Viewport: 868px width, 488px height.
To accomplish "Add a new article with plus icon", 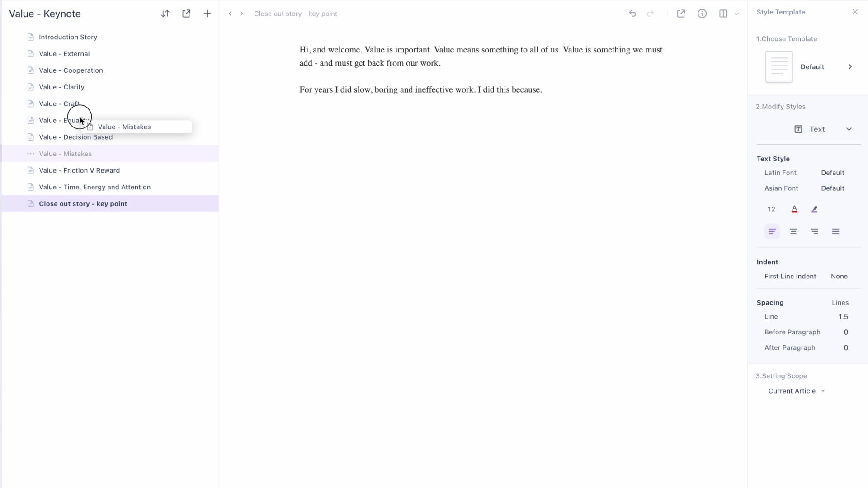I will pos(207,14).
